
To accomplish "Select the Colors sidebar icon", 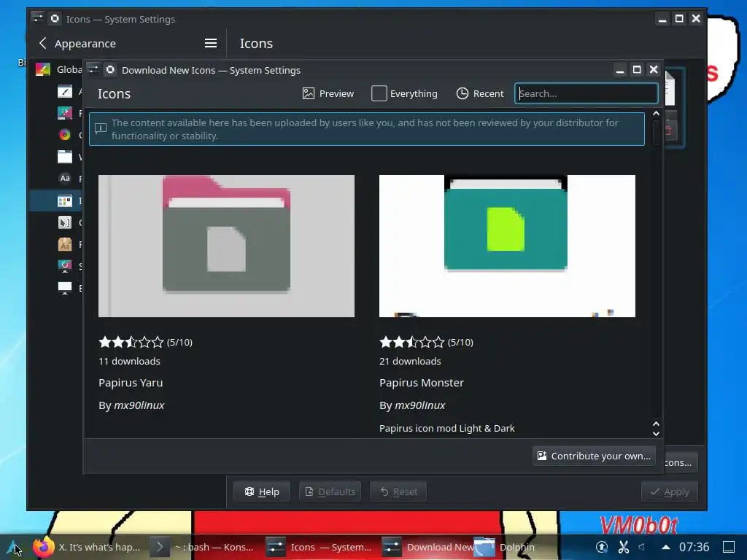I will pyautogui.click(x=65, y=135).
